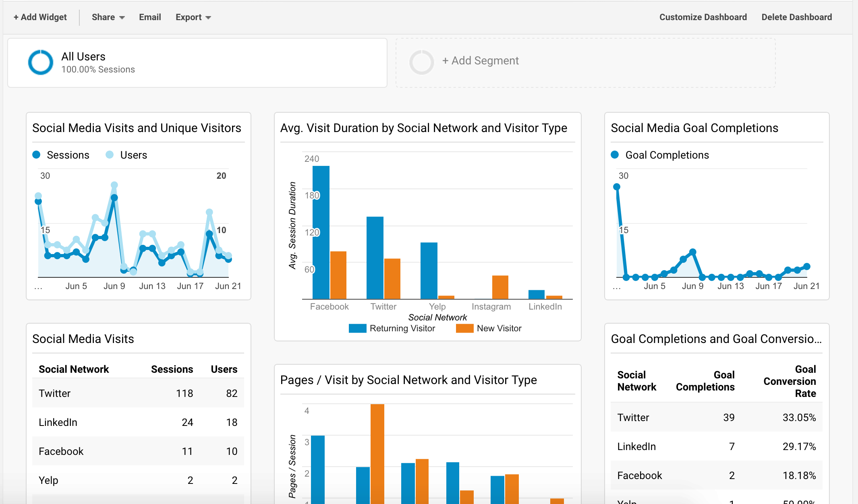Click the Email toolbar option
Viewport: 858px width, 504px height.
point(150,17)
